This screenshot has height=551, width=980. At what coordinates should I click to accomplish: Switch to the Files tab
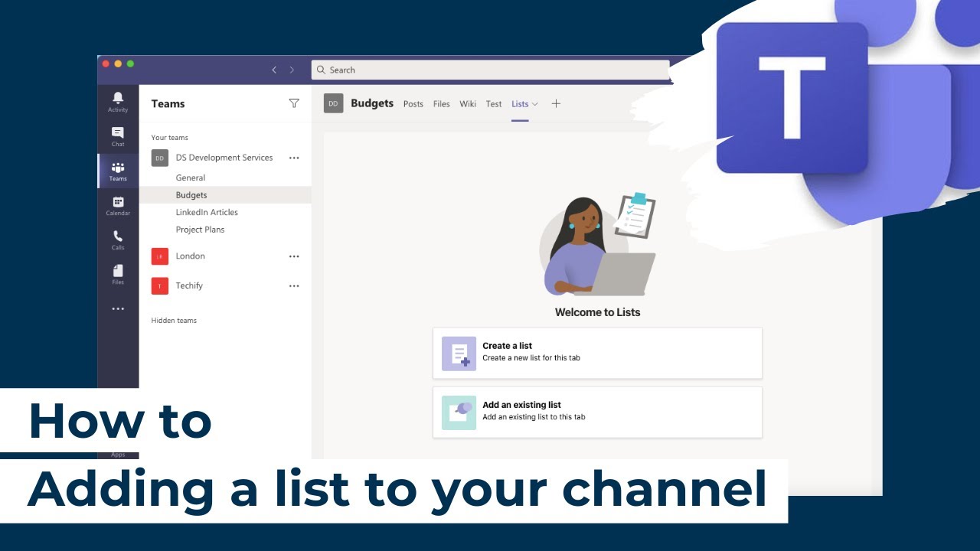[442, 104]
